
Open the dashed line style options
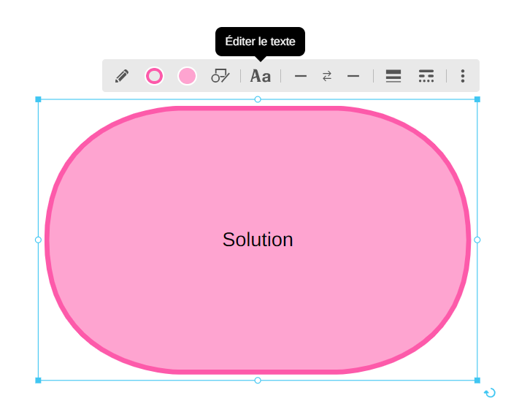(426, 76)
